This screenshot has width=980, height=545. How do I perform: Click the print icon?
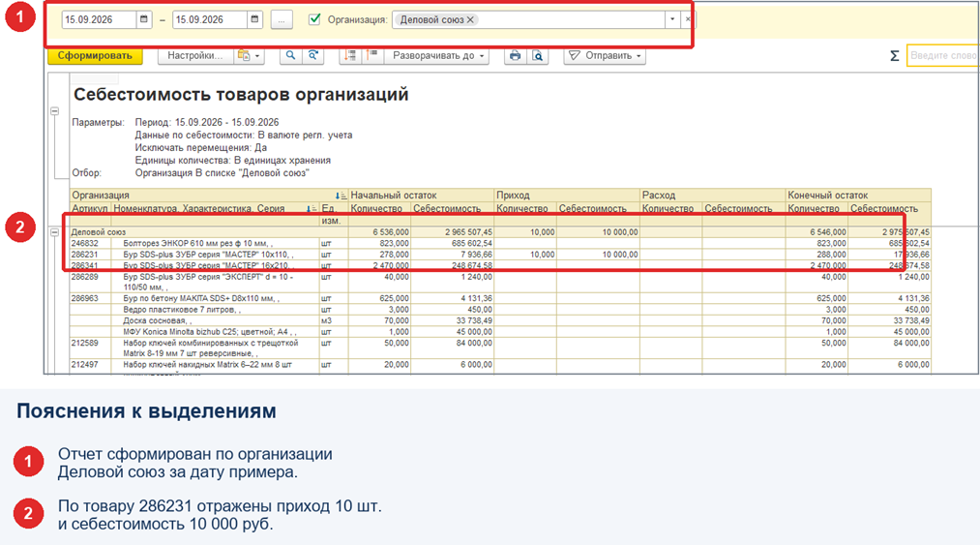[515, 56]
